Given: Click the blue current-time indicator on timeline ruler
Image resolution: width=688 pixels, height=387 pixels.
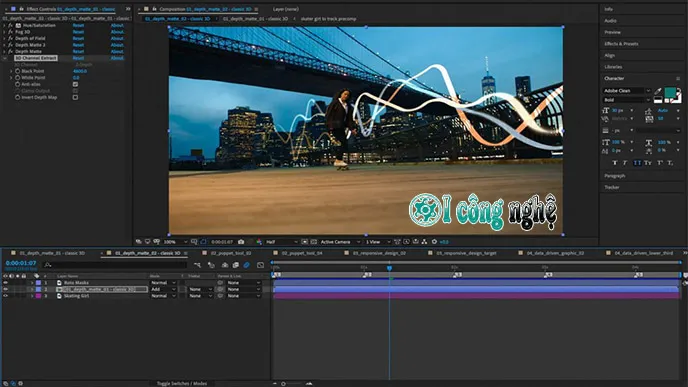Looking at the screenshot, I should pos(389,268).
